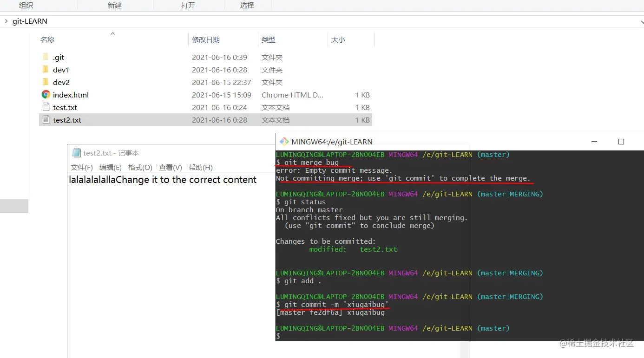The image size is (644, 358).
Task: Click the date 2021-06-16 0:24 of test.txt
Action: click(x=219, y=108)
